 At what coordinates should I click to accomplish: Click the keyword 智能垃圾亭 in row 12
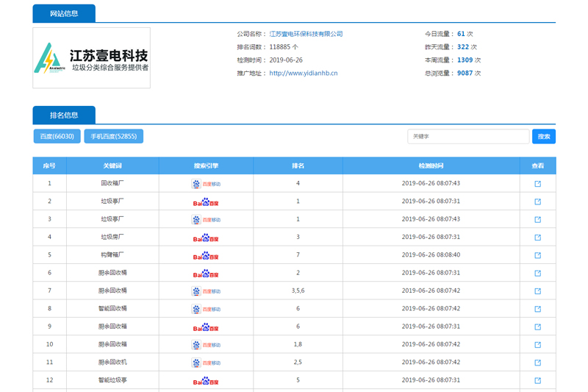pos(112,380)
